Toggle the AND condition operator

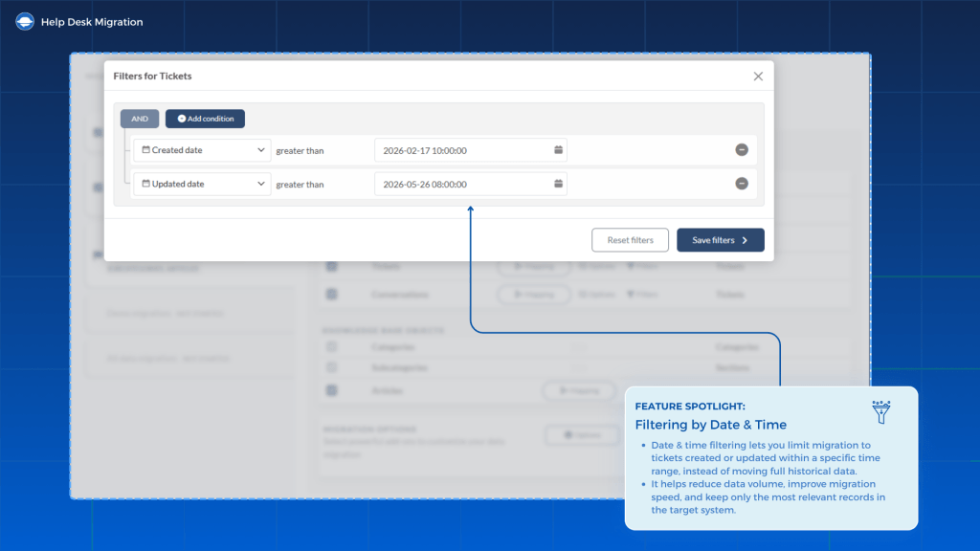pyautogui.click(x=140, y=119)
